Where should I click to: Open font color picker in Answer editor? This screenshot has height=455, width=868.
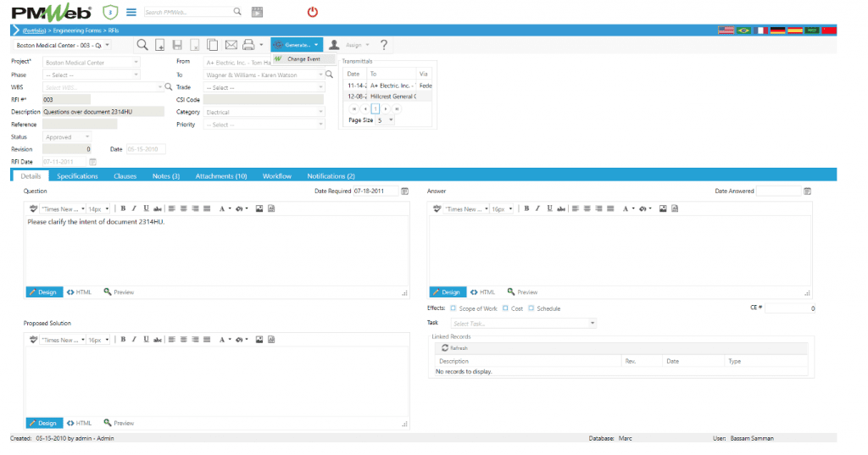627,208
